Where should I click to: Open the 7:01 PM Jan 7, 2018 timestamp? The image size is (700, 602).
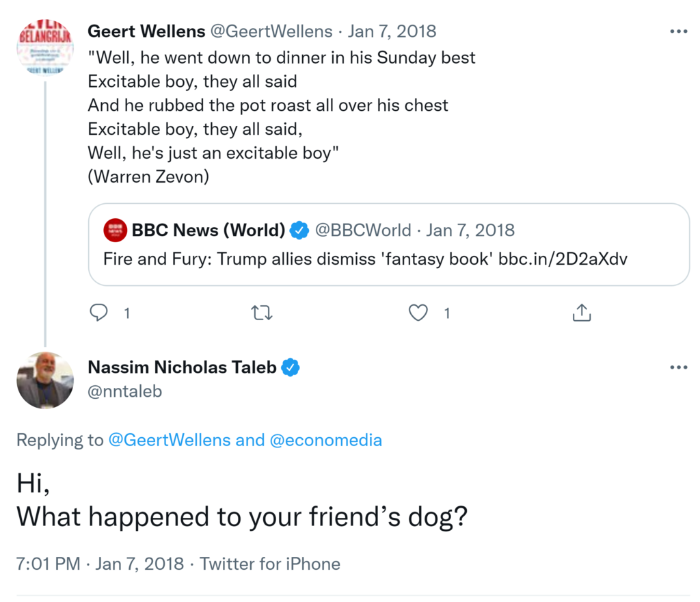(x=100, y=564)
